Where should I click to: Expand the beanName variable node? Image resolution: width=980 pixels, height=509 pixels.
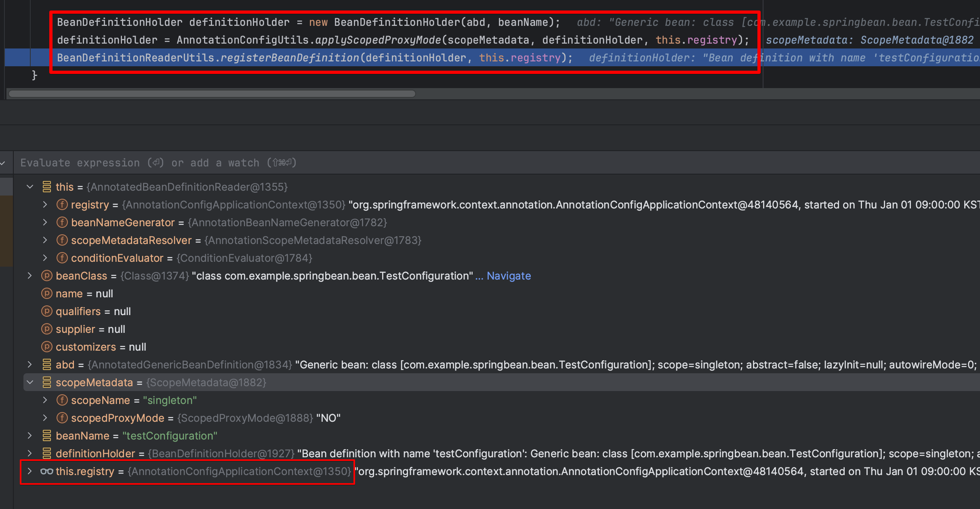[30, 436]
